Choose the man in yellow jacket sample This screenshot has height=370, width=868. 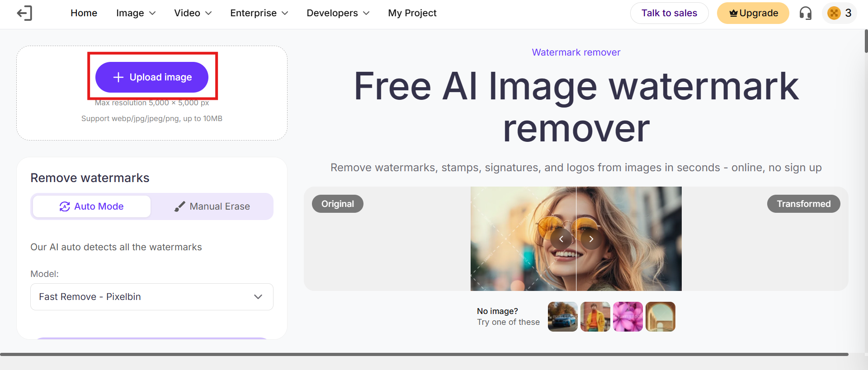[x=595, y=317]
